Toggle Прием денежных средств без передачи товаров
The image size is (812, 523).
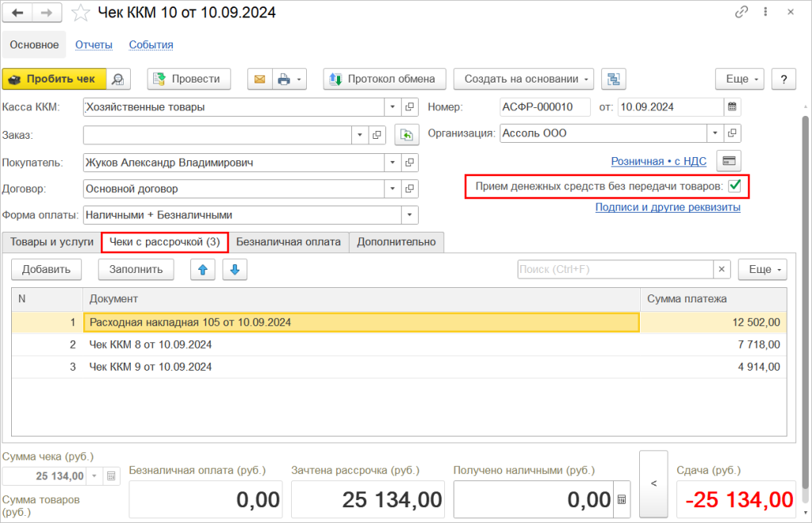point(735,186)
